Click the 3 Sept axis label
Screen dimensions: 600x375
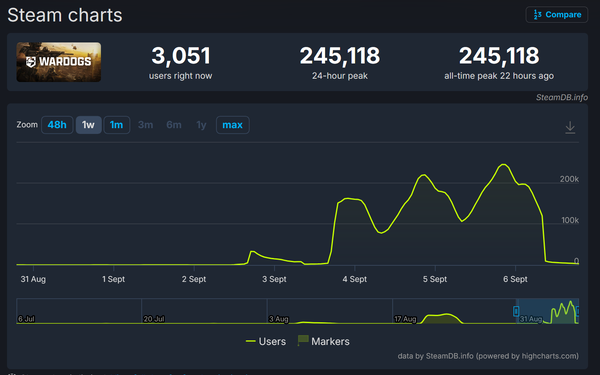[x=274, y=279]
